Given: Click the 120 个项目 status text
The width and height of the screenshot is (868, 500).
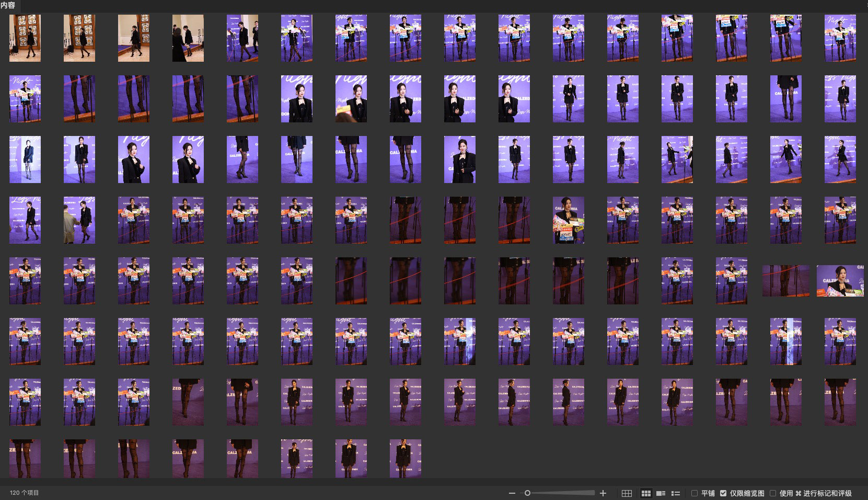Looking at the screenshot, I should 24,493.
